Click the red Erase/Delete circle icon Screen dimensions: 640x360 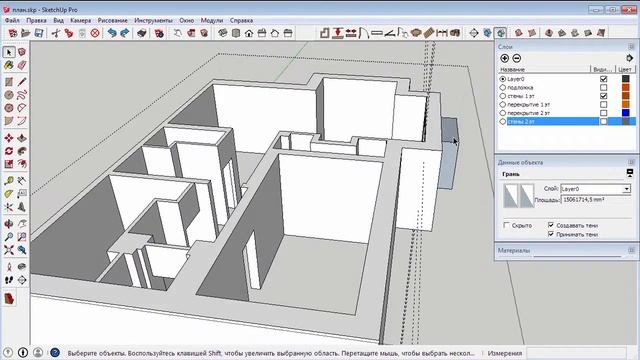(x=95, y=33)
